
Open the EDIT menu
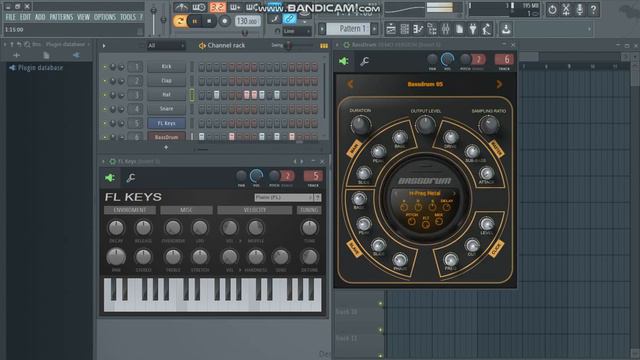(x=25, y=17)
